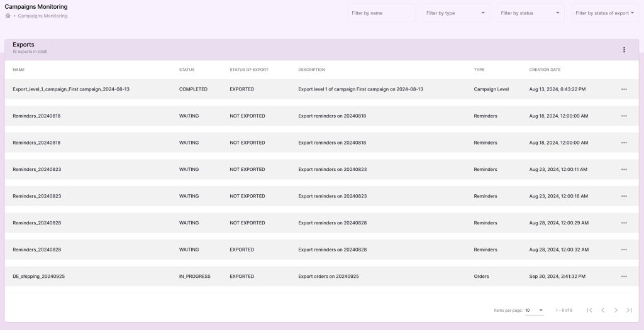The height and width of the screenshot is (330, 644).
Task: Open actions menu for the Aug 28 12:00:32 AM export
Action: pos(624,250)
